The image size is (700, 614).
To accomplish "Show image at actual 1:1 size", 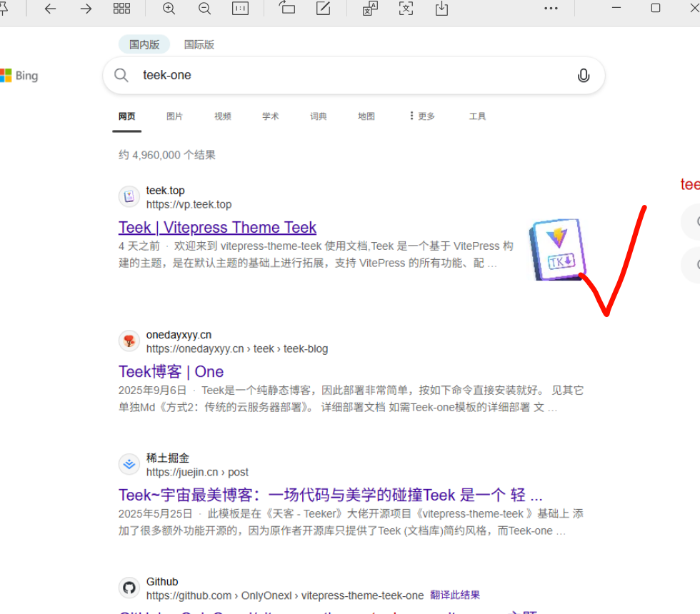I will 240,9.
